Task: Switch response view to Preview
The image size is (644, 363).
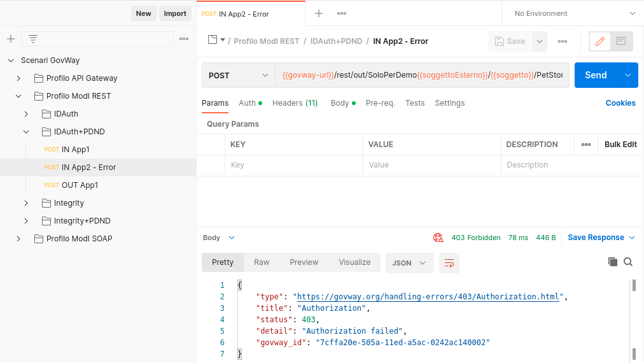Action: [x=304, y=262]
